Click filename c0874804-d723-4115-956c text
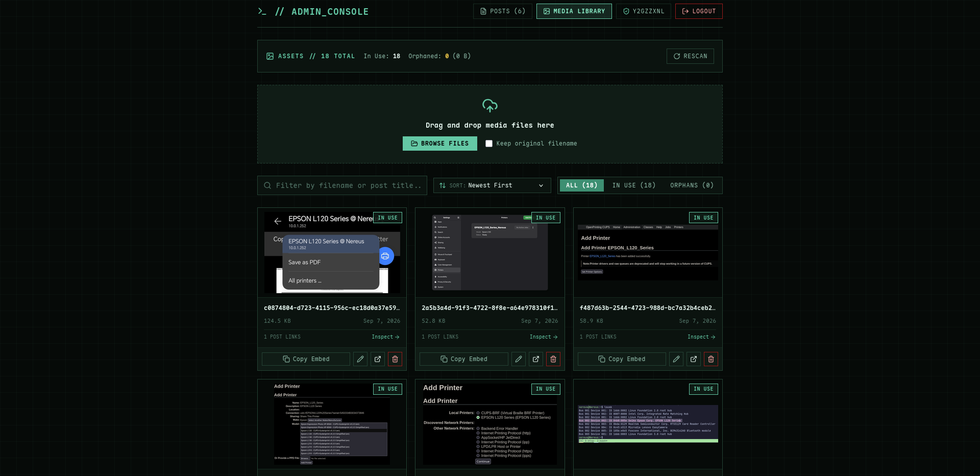Viewport: 980px width, 476px height. coord(332,308)
